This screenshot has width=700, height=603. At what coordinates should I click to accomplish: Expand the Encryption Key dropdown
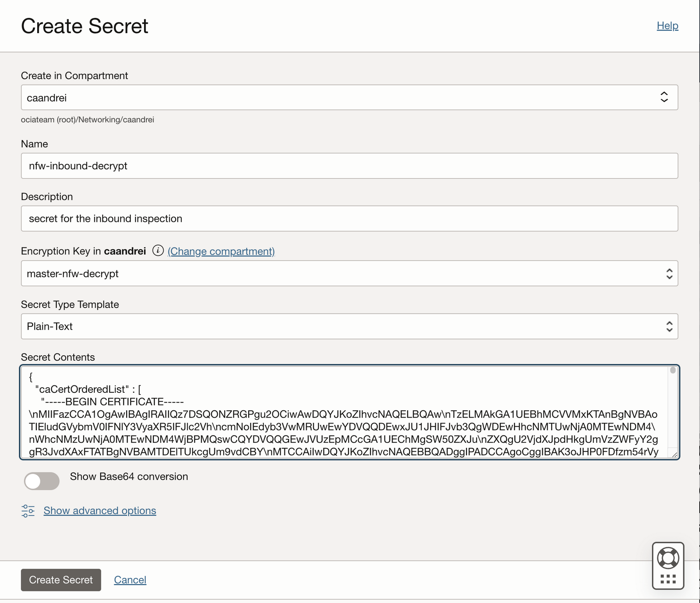pyautogui.click(x=349, y=274)
